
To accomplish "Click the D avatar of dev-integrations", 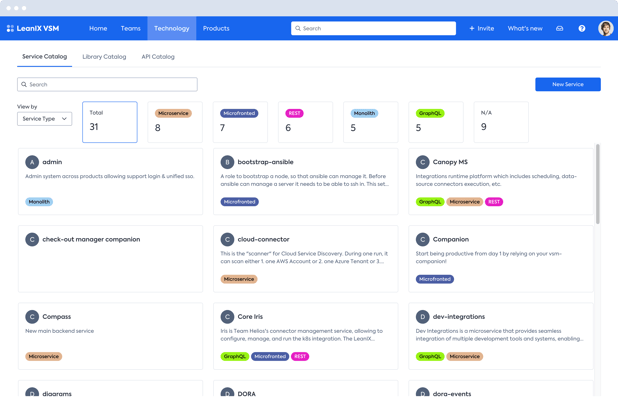I will [423, 317].
